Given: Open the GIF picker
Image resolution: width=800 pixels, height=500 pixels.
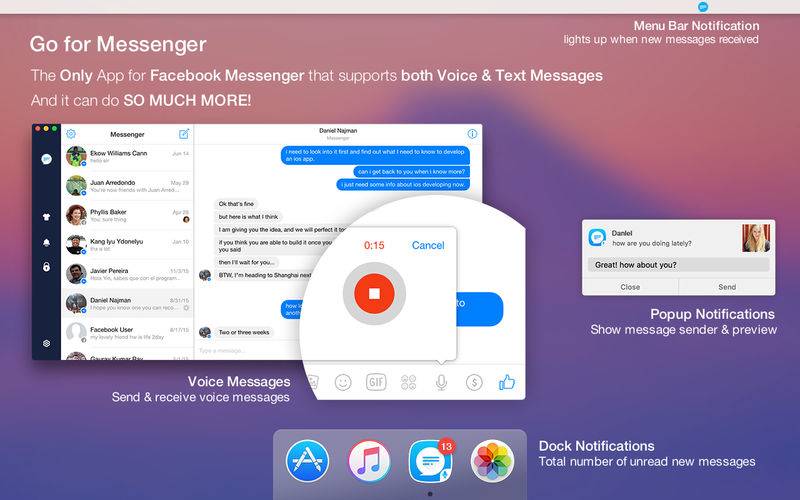Looking at the screenshot, I should (x=376, y=382).
